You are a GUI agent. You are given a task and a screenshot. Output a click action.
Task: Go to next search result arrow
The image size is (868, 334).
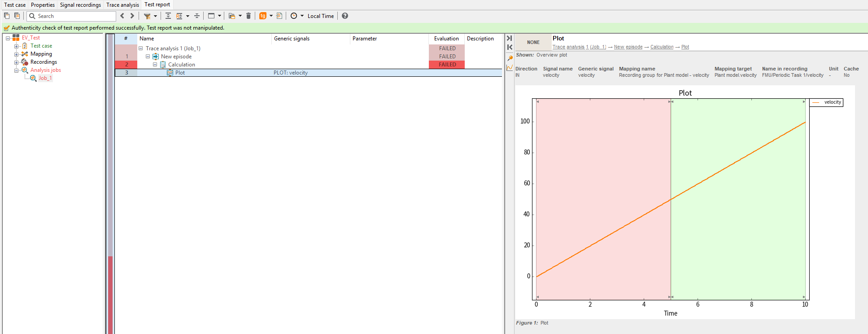(132, 16)
